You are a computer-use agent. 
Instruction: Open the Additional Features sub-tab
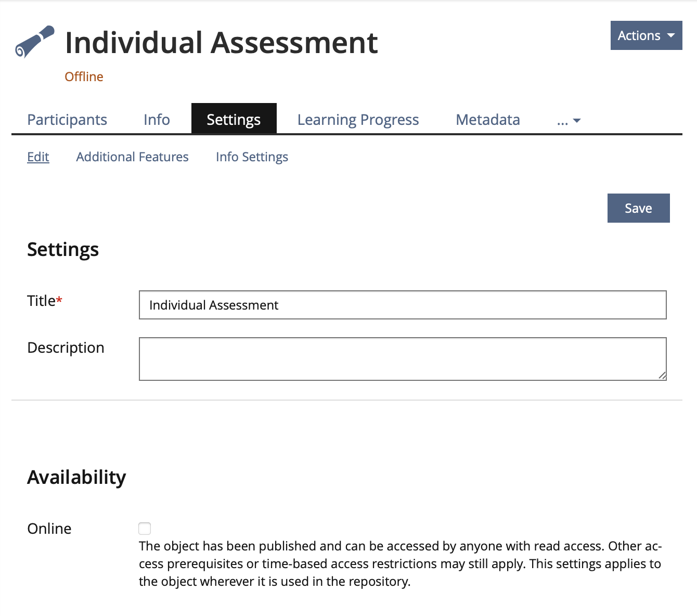click(132, 157)
